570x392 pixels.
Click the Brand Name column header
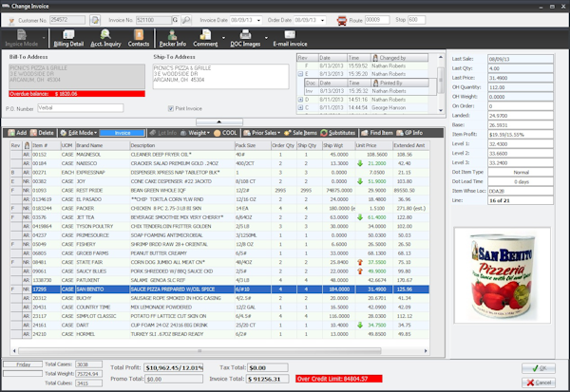(103, 145)
